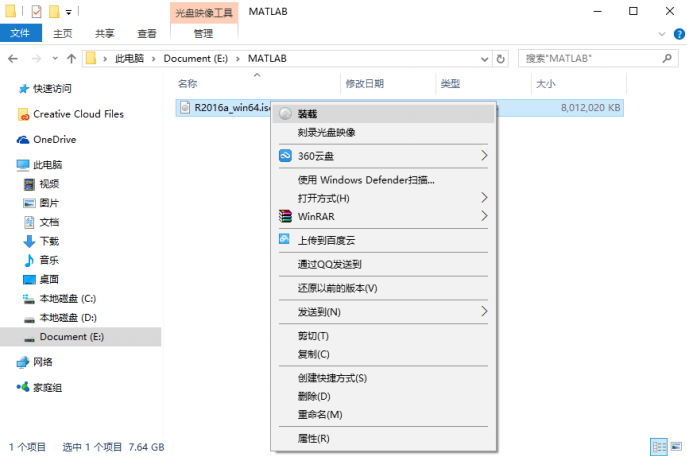687x456 pixels.
Task: Click the search magnifier icon
Action: click(x=667, y=58)
